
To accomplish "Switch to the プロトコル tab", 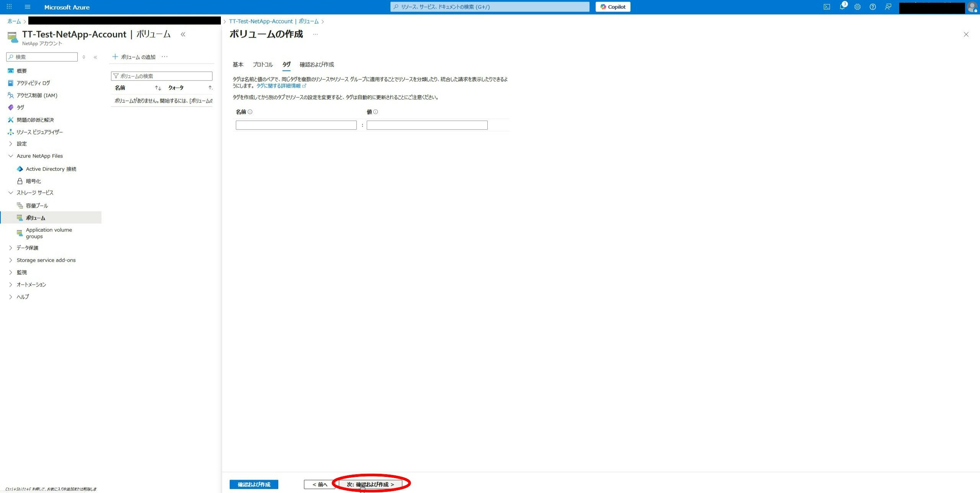I will [263, 64].
